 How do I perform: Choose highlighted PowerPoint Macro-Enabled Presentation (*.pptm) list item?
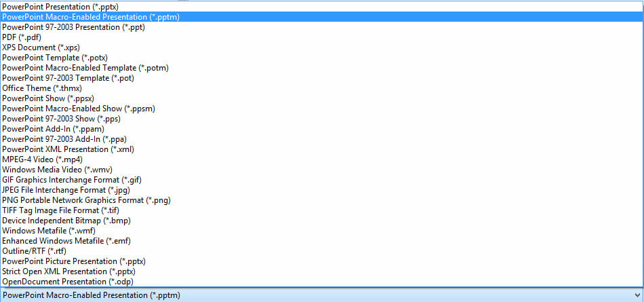coord(321,17)
